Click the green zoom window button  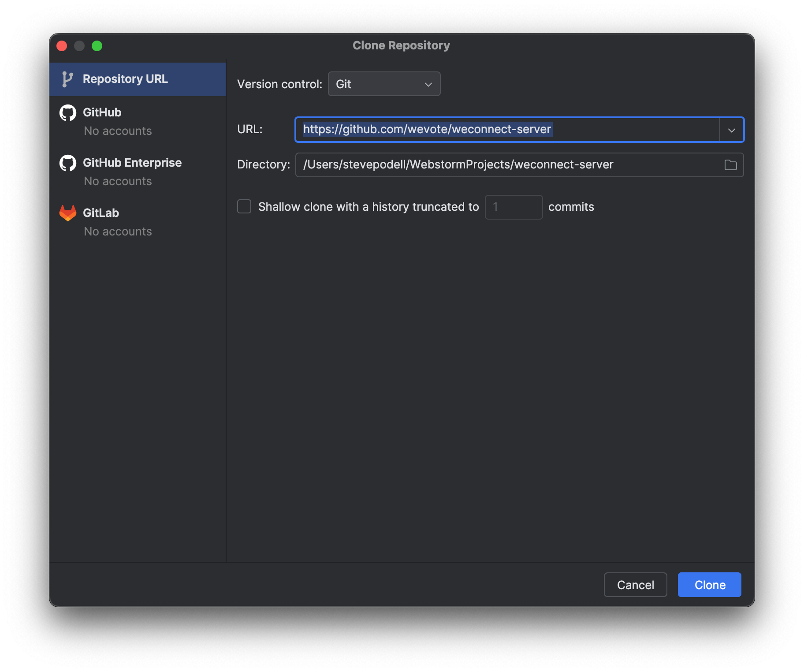[97, 46]
